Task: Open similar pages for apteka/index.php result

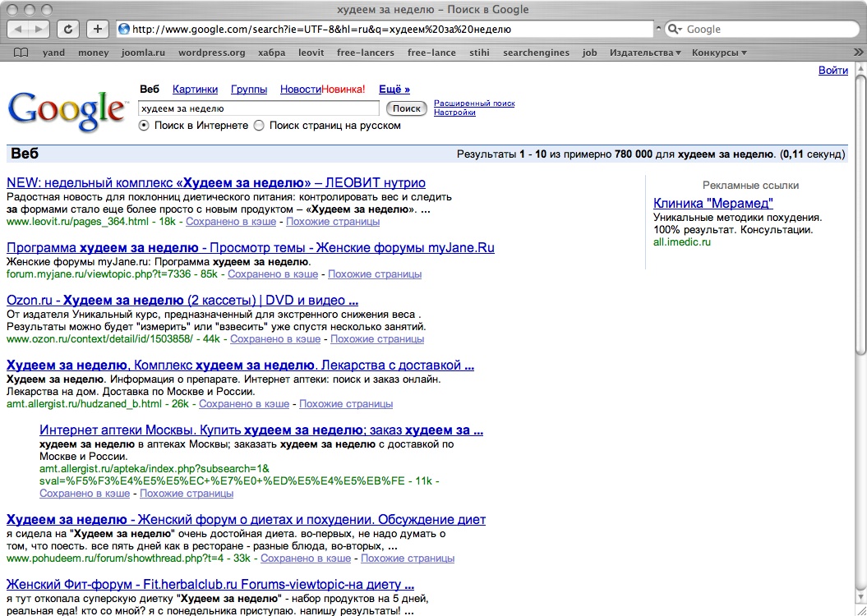Action: point(187,494)
